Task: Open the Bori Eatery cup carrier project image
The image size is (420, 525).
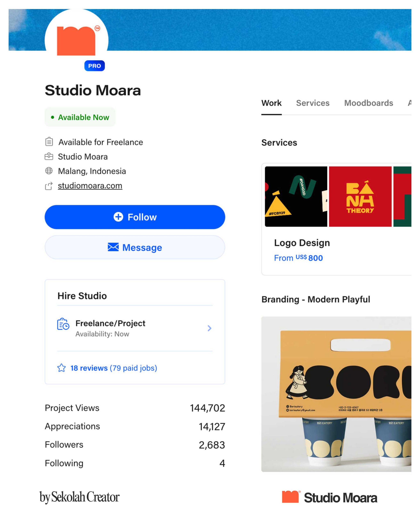Action: pyautogui.click(x=336, y=394)
